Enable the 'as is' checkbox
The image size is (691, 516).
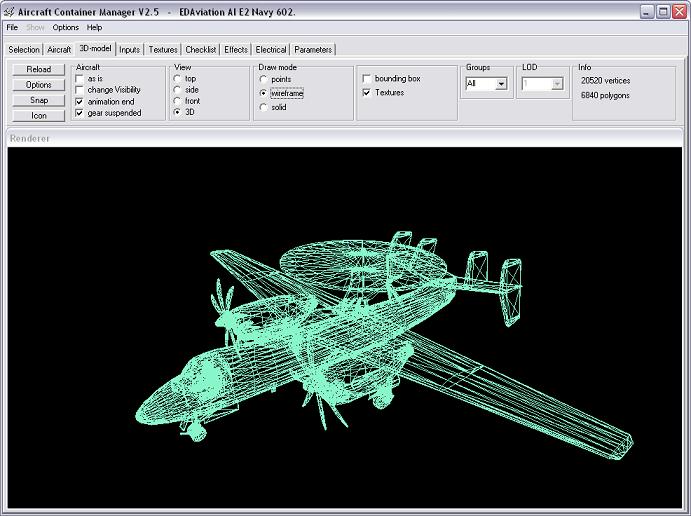pos(80,78)
